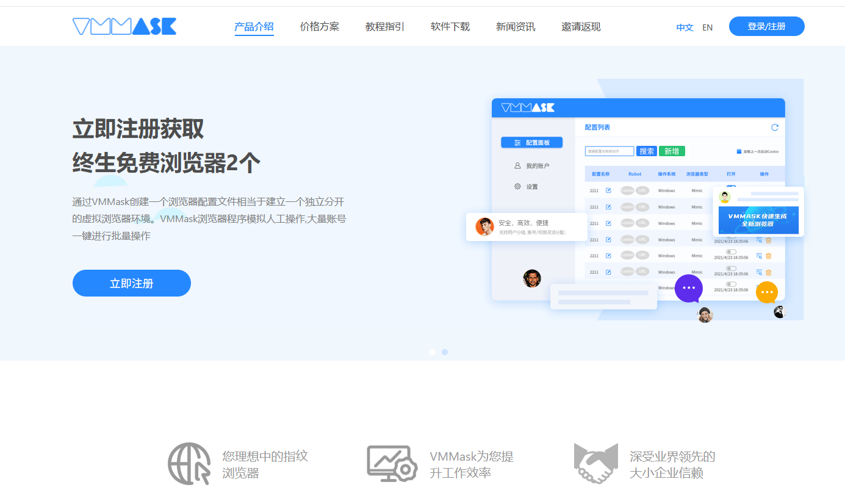Click the 配置名称 column header in the illustration
Viewport: 845px width, 504px height.
600,174
